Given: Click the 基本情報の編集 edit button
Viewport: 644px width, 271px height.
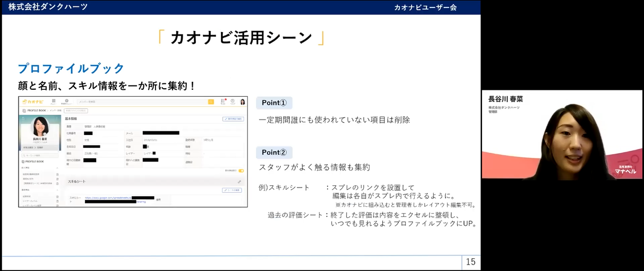Looking at the screenshot, I should (233, 119).
